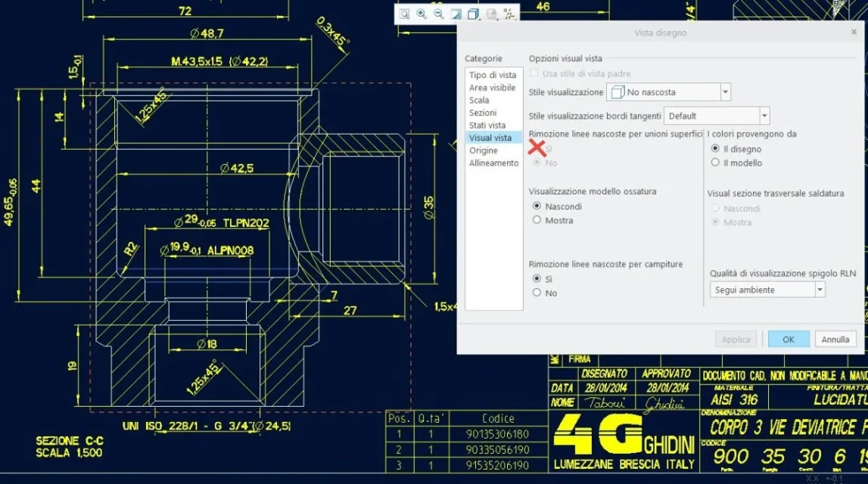Click the datum display filters icon
This screenshot has height=484, width=868.
[x=509, y=14]
